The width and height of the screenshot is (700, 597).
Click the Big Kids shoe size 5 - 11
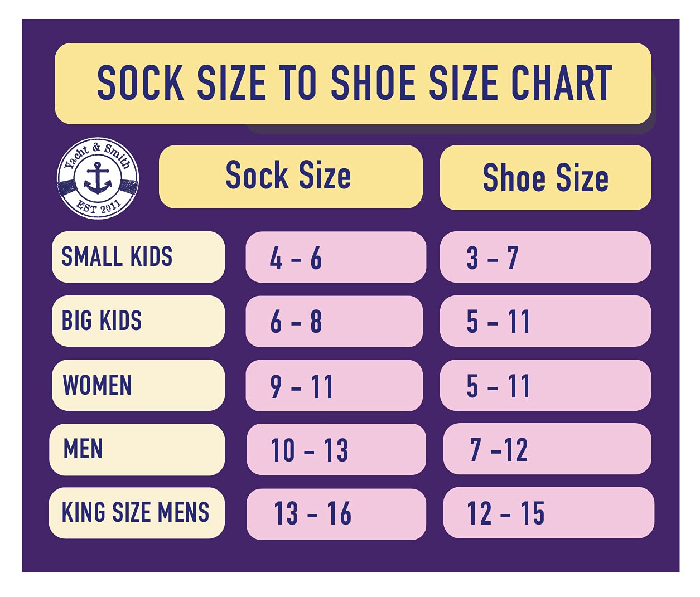[545, 321]
